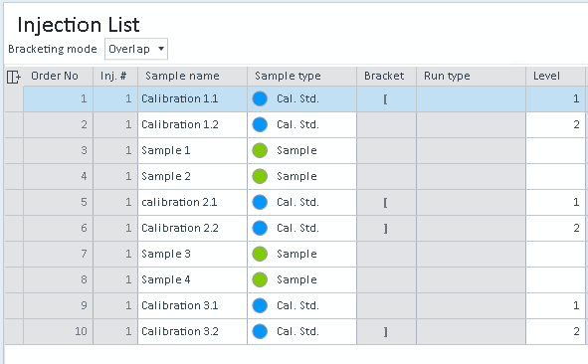Select the closing bracket cell of Calibration 2.2
Viewport: 588px width, 364px height.
click(386, 229)
